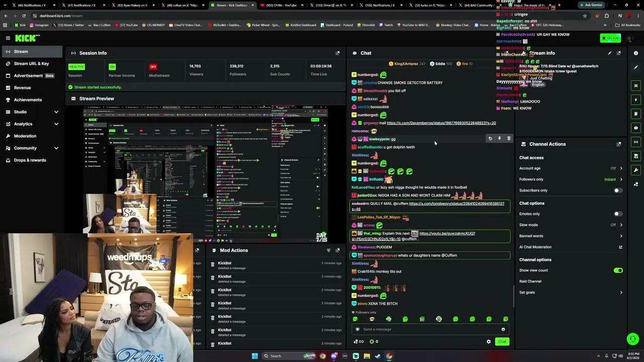Click the dashboard.kick.com address bar
This screenshot has width=644, height=362.
pos(302,16)
